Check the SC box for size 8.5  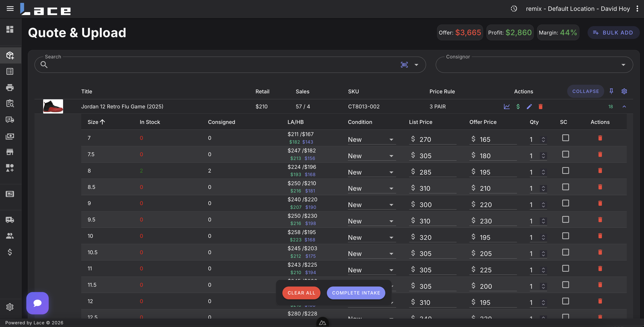click(x=565, y=187)
